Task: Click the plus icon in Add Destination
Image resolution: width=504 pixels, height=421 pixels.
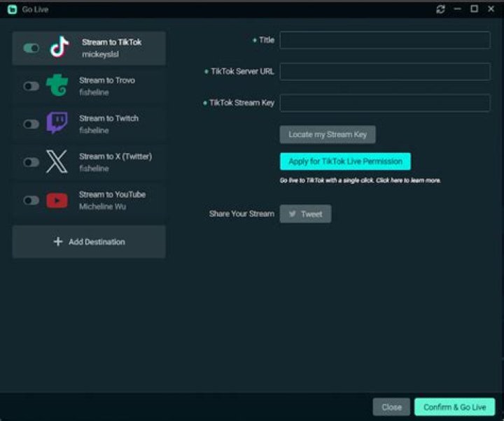Action: (58, 241)
